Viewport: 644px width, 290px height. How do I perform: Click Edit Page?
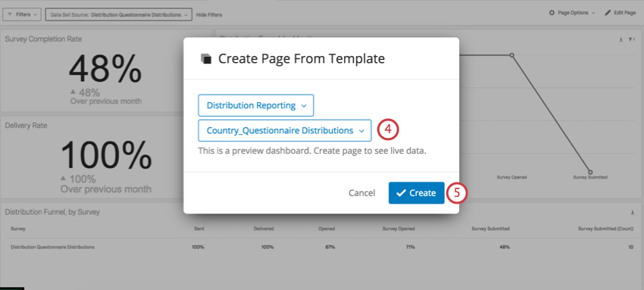pyautogui.click(x=621, y=13)
